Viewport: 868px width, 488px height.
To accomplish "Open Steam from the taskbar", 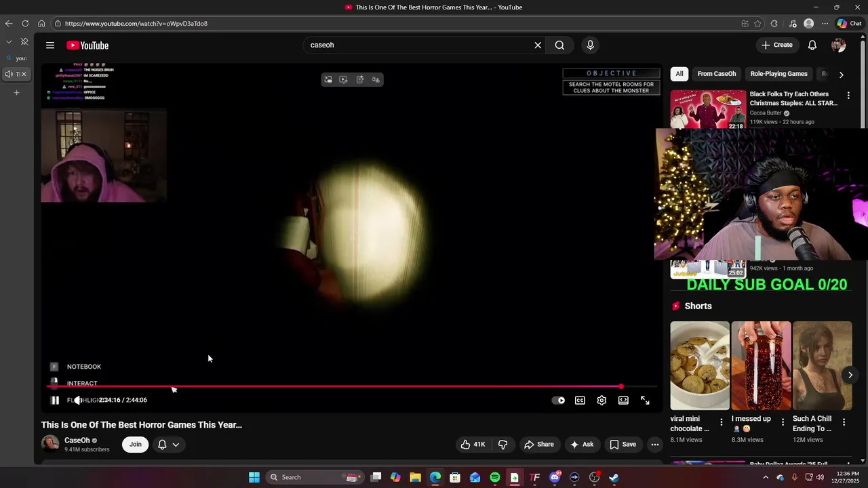I will click(x=614, y=477).
